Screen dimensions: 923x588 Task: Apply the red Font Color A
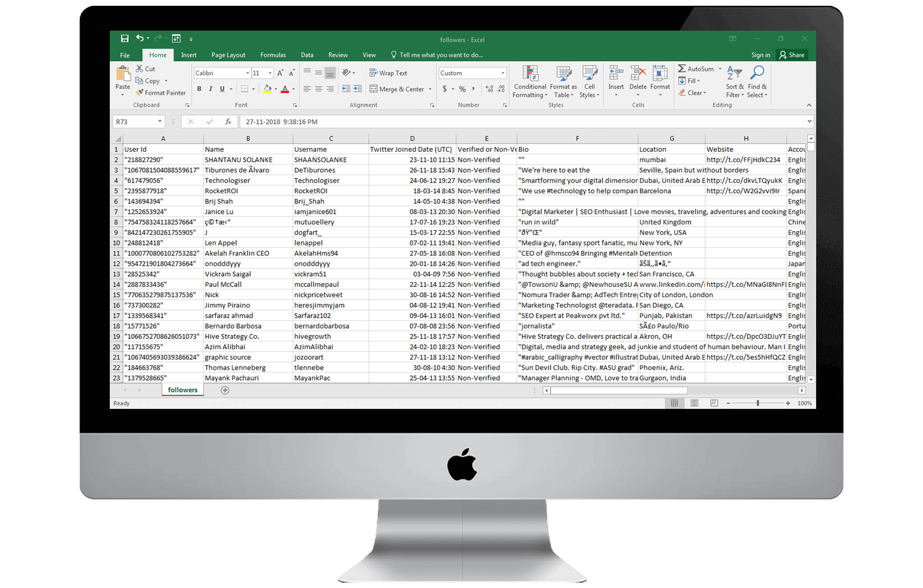[x=285, y=89]
